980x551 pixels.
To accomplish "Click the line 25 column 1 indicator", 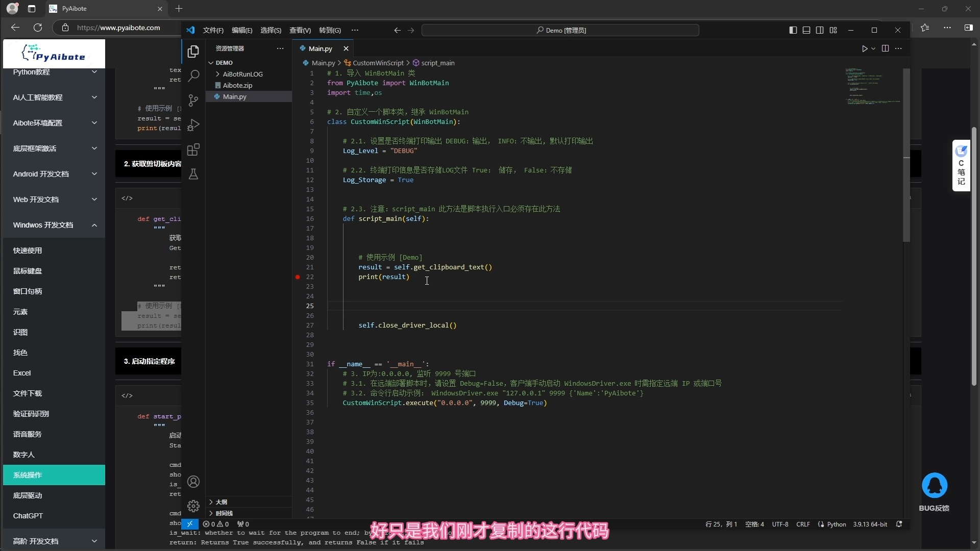I will 721,524.
